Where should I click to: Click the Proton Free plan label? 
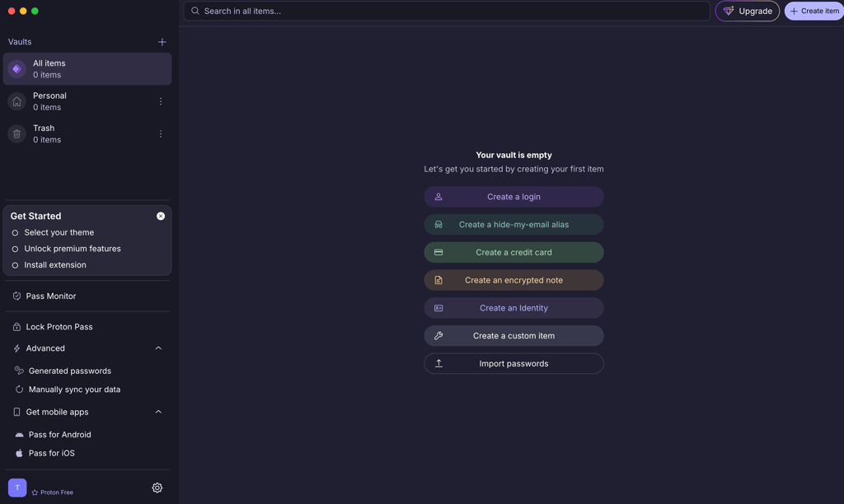52,492
